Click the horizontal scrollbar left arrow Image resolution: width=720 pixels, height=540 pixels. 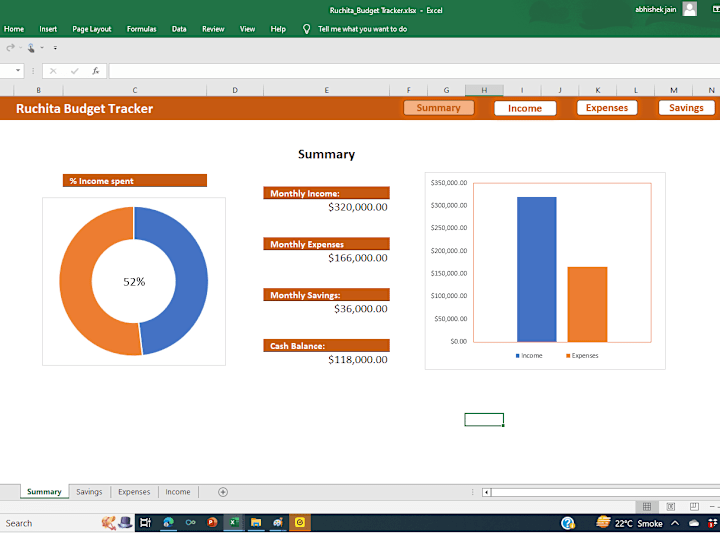(x=486, y=492)
